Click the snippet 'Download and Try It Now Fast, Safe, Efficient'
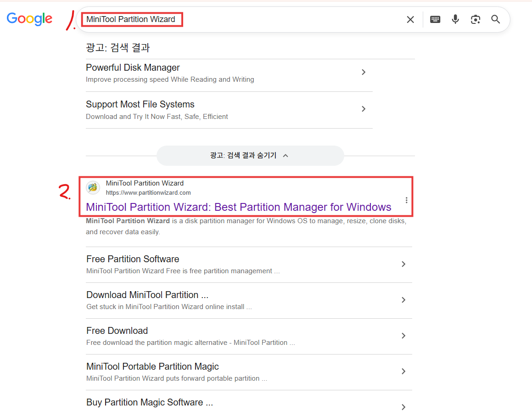532x411 pixels. [x=157, y=116]
